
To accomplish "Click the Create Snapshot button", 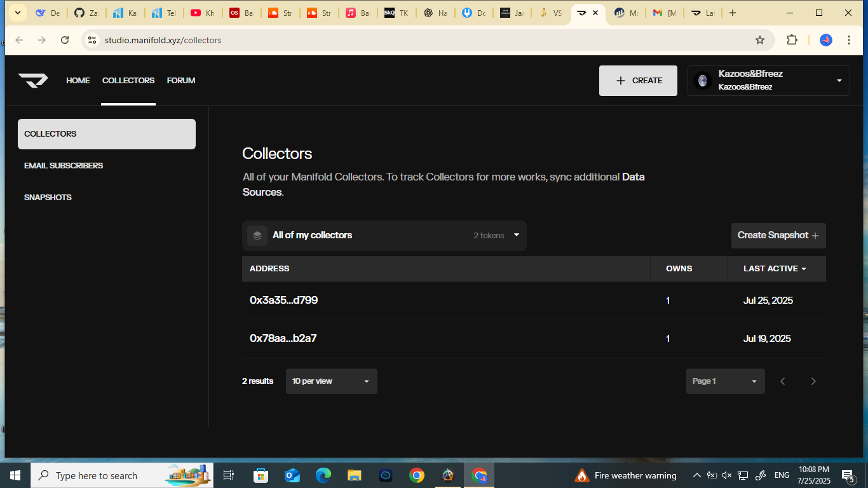I will (778, 236).
